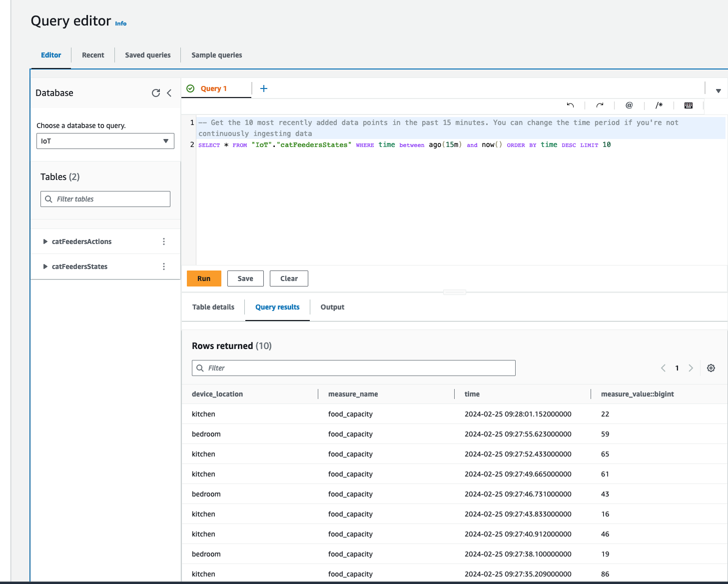Select timestamp 2024-02-25 09:27:46.731000000
728x584 pixels.
point(518,494)
